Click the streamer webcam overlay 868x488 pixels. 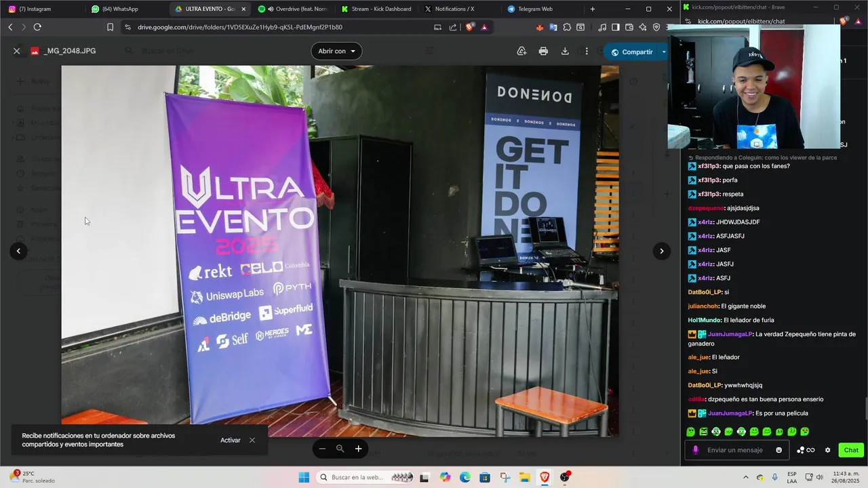point(753,87)
